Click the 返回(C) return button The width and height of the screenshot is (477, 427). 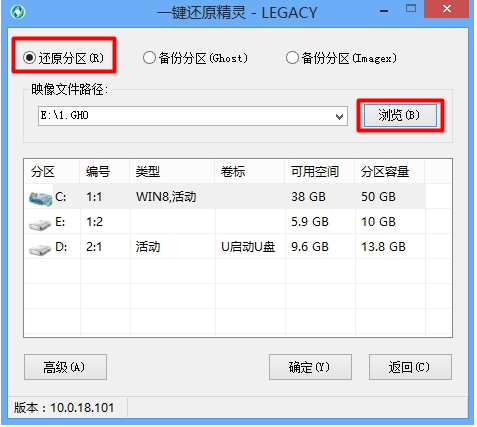click(410, 367)
